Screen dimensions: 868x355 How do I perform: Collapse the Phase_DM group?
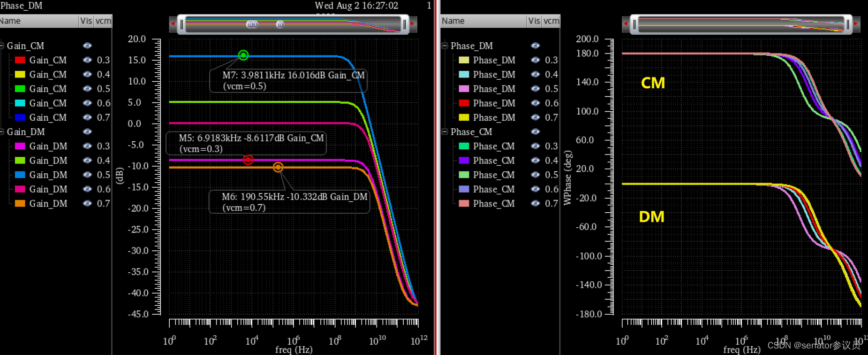(445, 46)
